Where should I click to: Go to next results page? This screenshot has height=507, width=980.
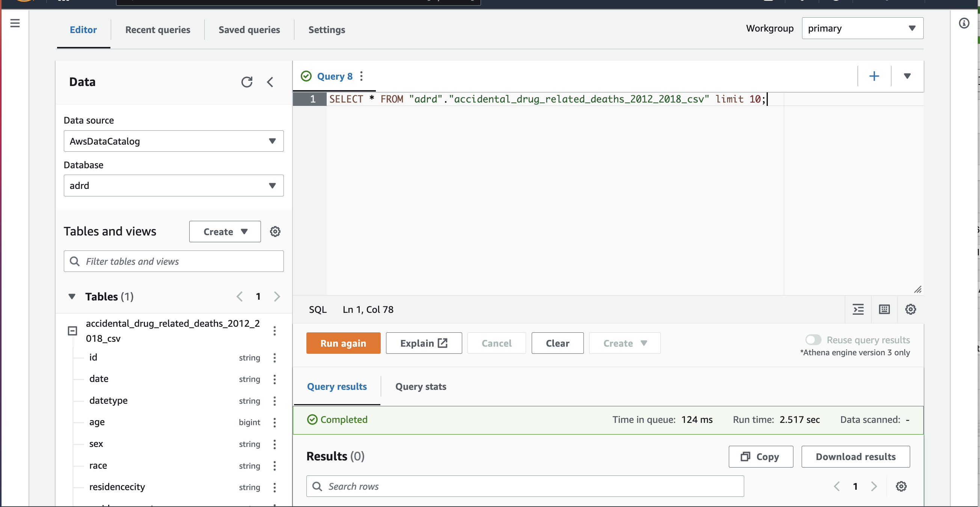tap(874, 486)
